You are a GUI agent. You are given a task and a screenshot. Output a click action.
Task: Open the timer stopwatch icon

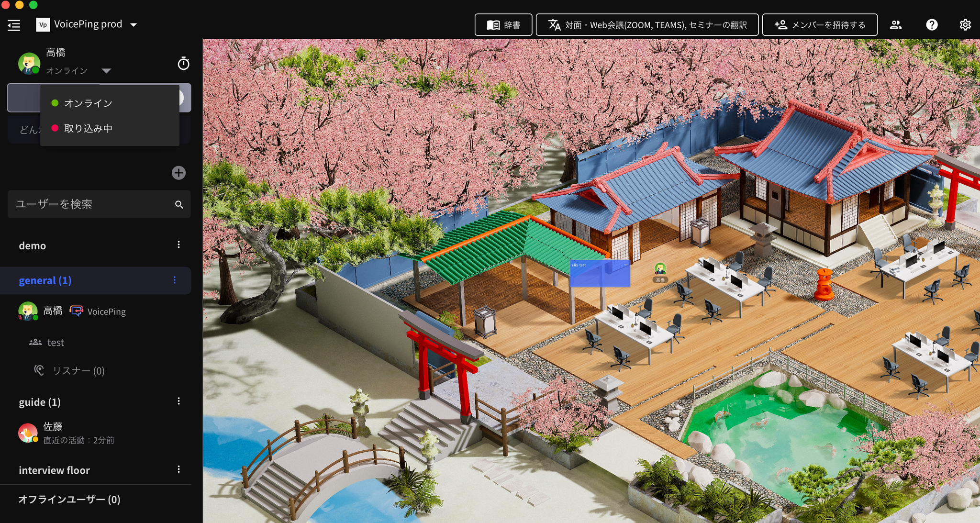tap(183, 63)
